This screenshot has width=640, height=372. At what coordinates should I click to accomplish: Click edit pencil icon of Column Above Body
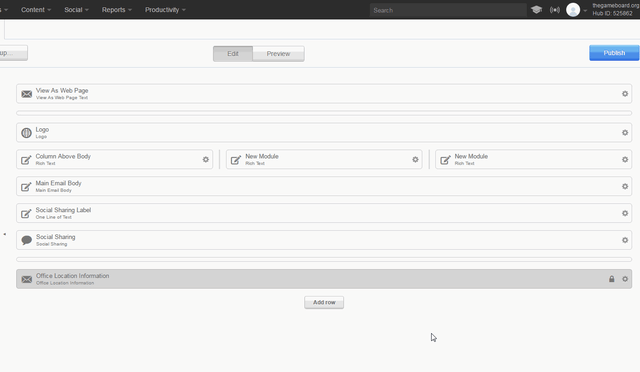[x=26, y=160]
